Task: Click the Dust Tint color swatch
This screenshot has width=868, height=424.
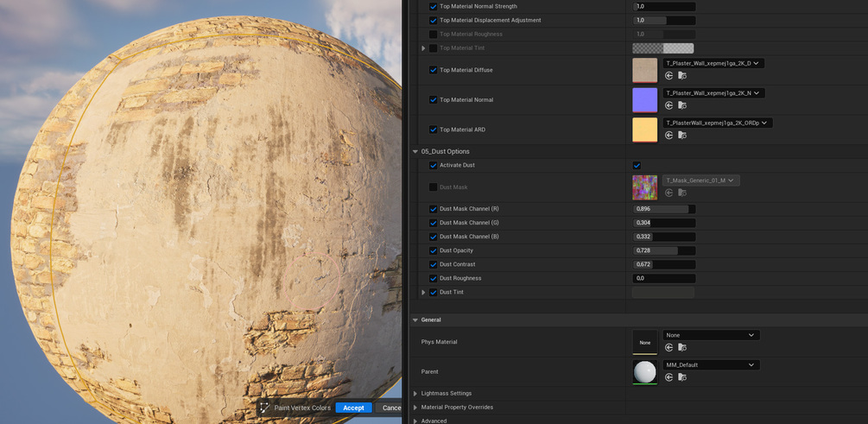Action: 663,292
